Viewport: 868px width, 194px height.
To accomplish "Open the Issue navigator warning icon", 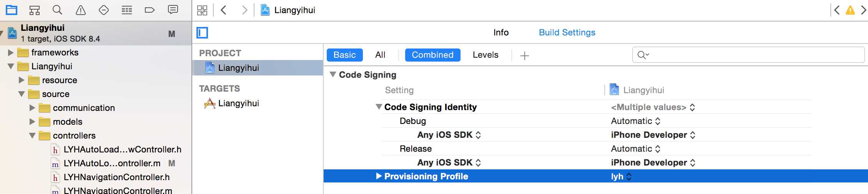I will (81, 10).
